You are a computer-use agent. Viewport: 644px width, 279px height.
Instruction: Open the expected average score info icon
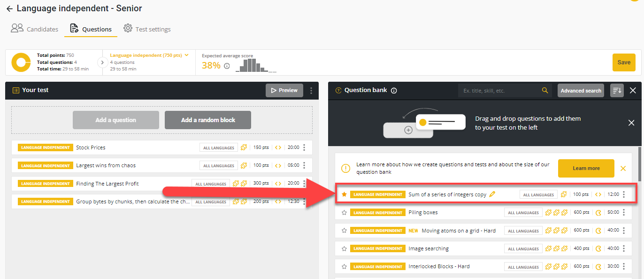[227, 66]
